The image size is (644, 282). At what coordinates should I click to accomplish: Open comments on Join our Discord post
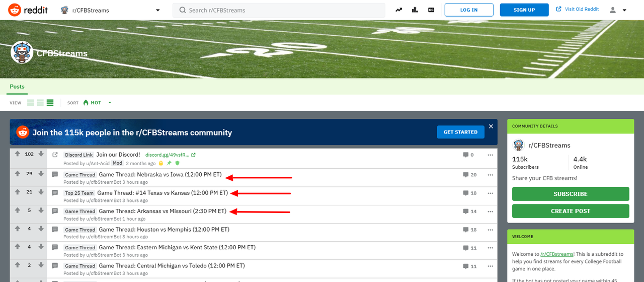click(468, 155)
